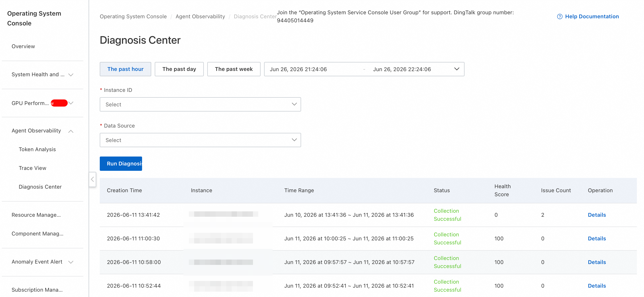Viewport: 644px width, 297px height.
Task: Go to Overview in the sidebar
Action: pos(23,46)
